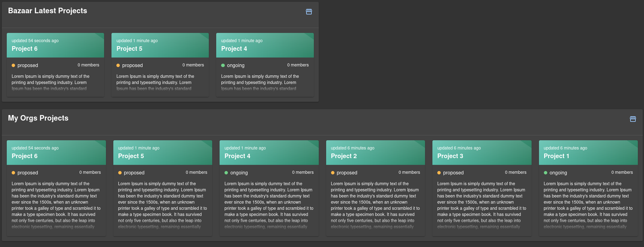Open Project 3 card header
Screen dimensions: 644x247
pyautogui.click(x=482, y=153)
